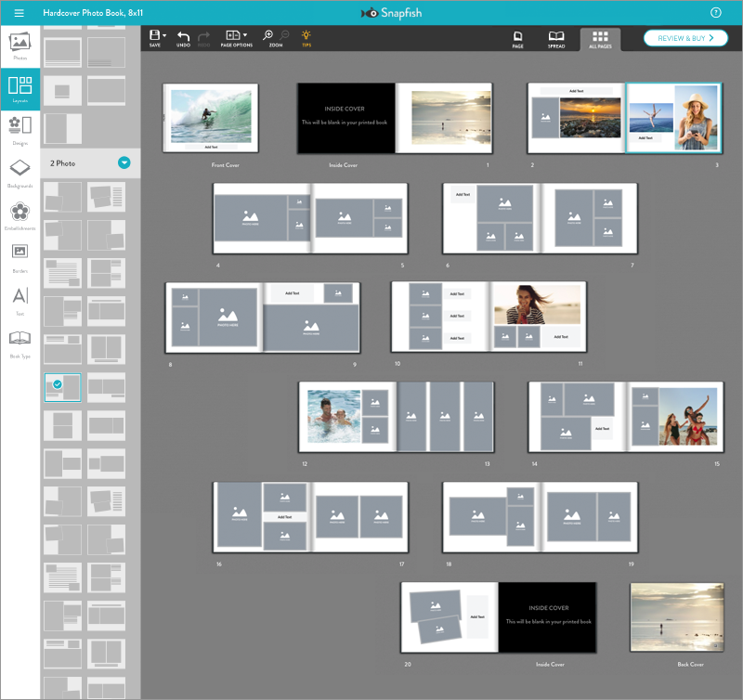Open the Save dropdown
The height and width of the screenshot is (700, 743).
click(157, 37)
